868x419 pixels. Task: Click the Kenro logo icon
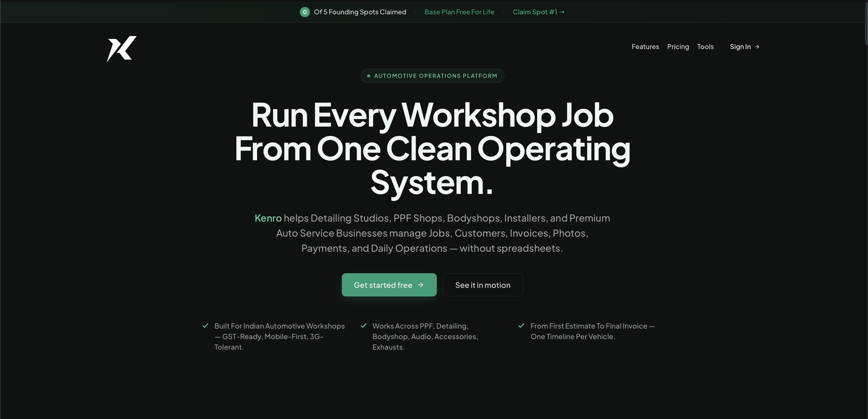pos(122,48)
